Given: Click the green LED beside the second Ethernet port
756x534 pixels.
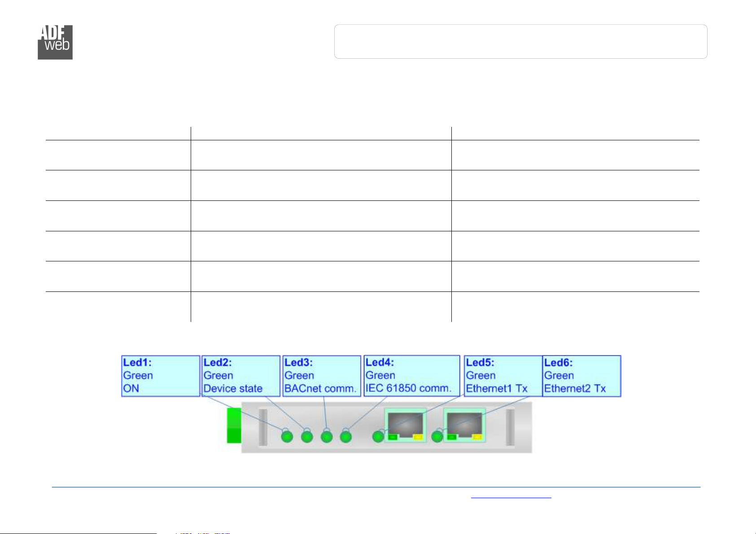Looking at the screenshot, I should point(437,436).
